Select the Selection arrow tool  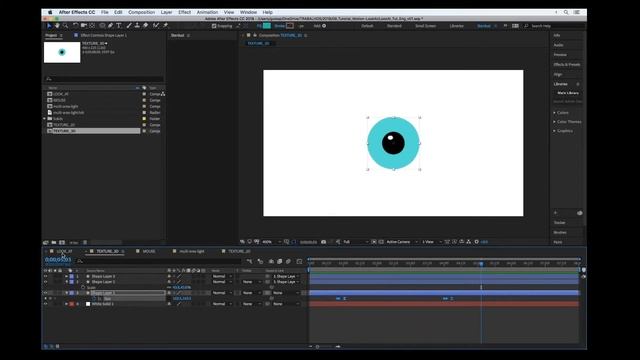click(x=49, y=26)
